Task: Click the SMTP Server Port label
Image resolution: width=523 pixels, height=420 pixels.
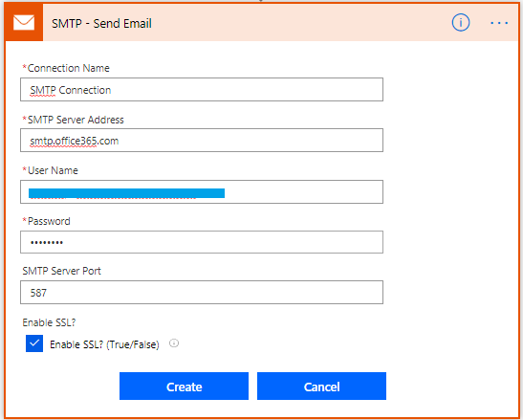Action: click(61, 271)
